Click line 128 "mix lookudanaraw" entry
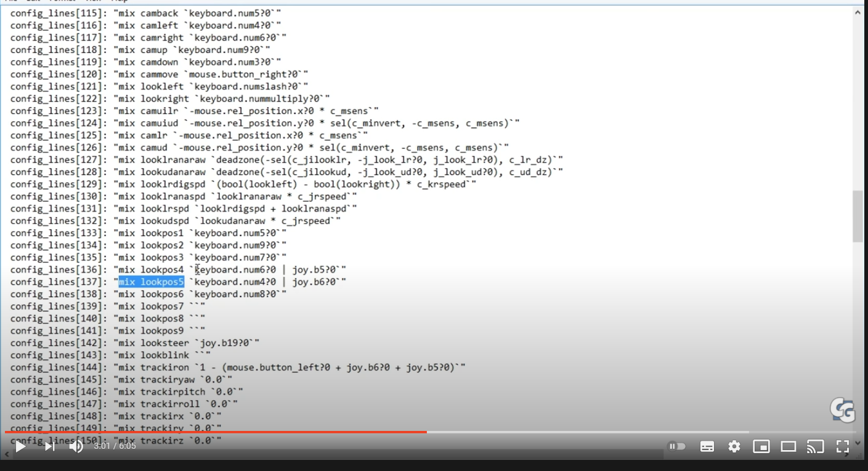This screenshot has height=471, width=868. 286,172
